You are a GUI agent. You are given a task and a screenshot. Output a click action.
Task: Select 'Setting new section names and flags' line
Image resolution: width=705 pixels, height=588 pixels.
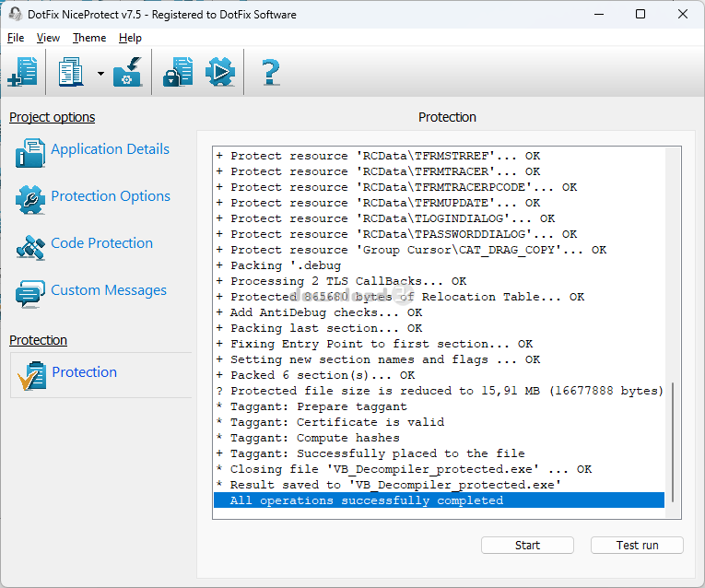coord(439,359)
